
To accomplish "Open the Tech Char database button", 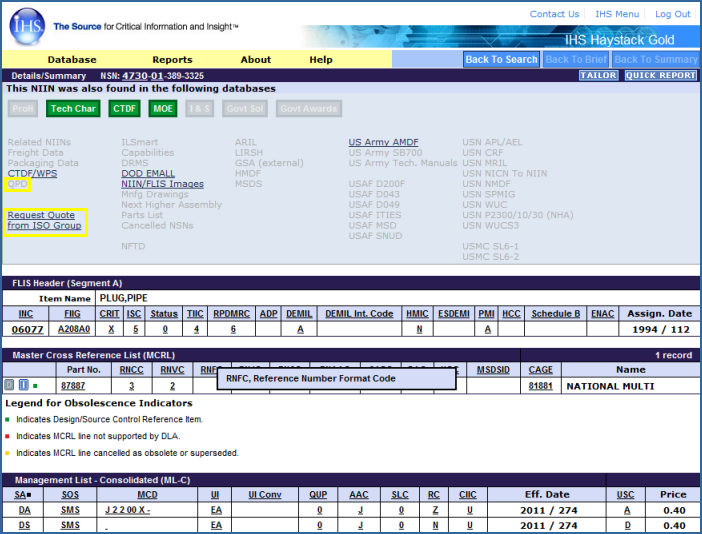I will coord(73,109).
